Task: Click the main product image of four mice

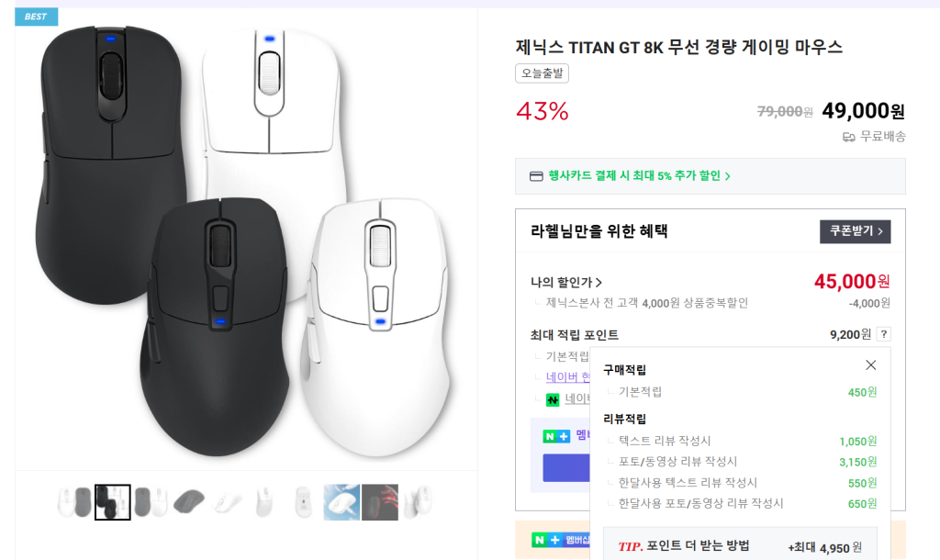Action: click(x=246, y=240)
